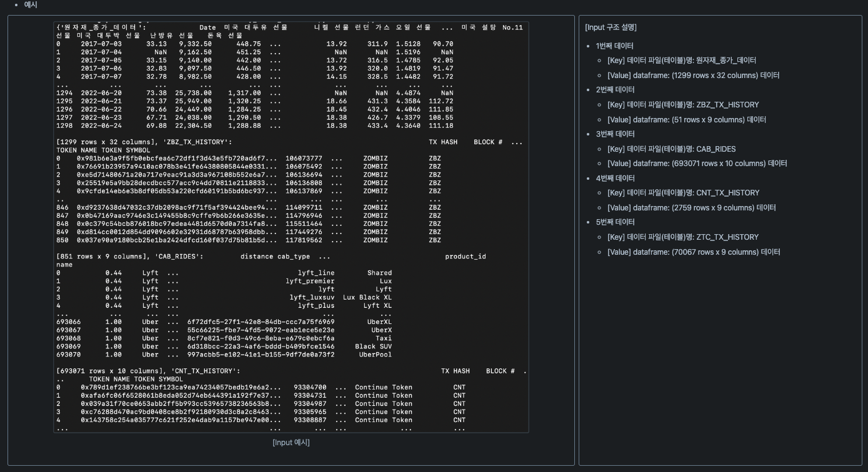This screenshot has height=472, width=868.
Task: Click the '2759 rows x 9 columns' value line
Action: 691,208
